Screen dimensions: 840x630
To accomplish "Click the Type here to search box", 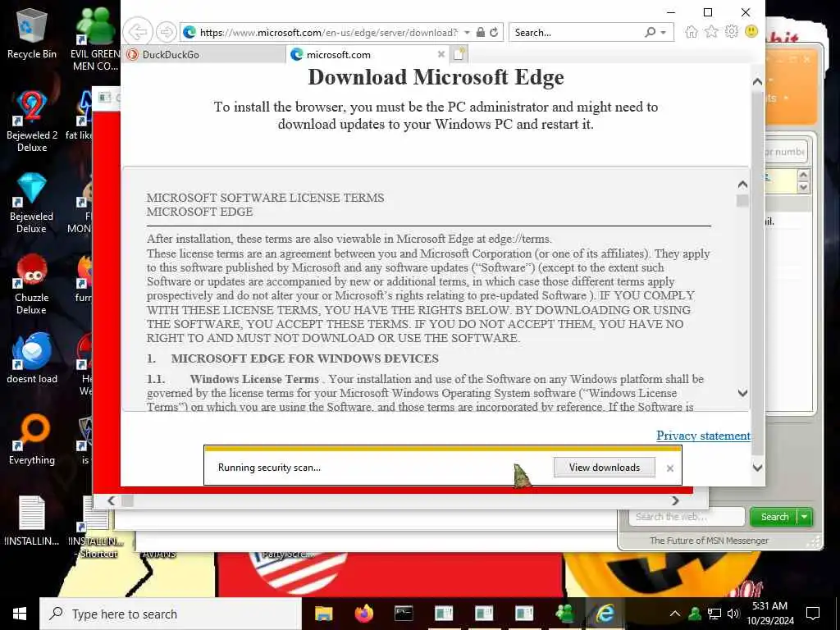I will tap(171, 614).
